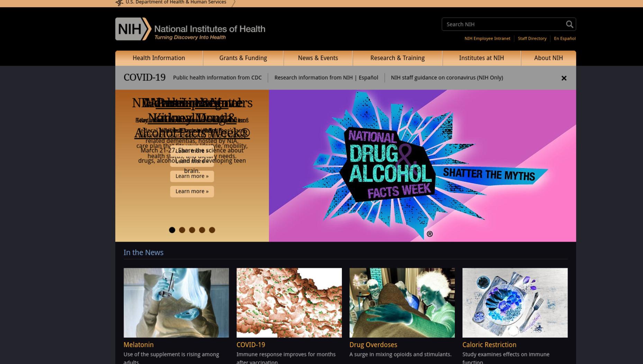Click the COVID-19 banner heading
Viewport: 643px width, 364px height.
pos(144,77)
